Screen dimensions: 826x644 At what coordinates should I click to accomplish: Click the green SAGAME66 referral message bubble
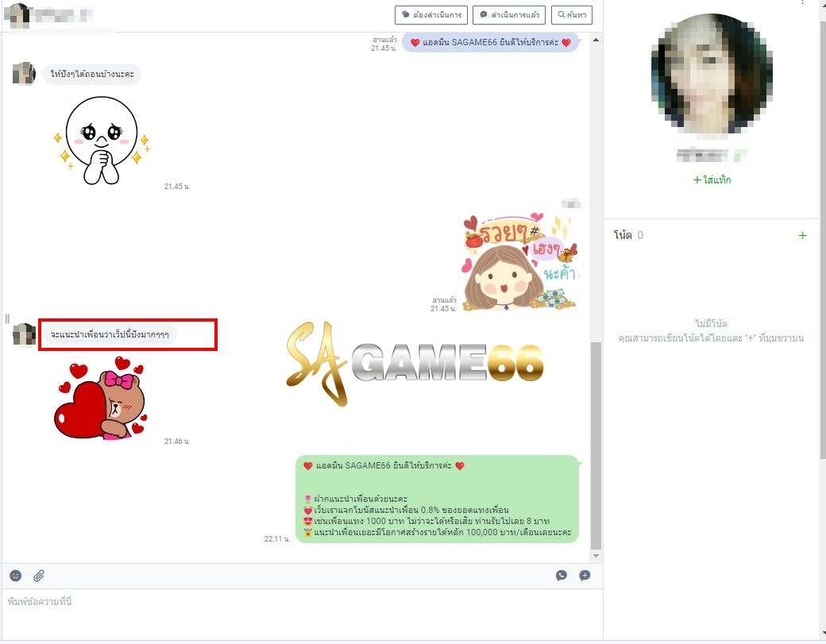437,499
